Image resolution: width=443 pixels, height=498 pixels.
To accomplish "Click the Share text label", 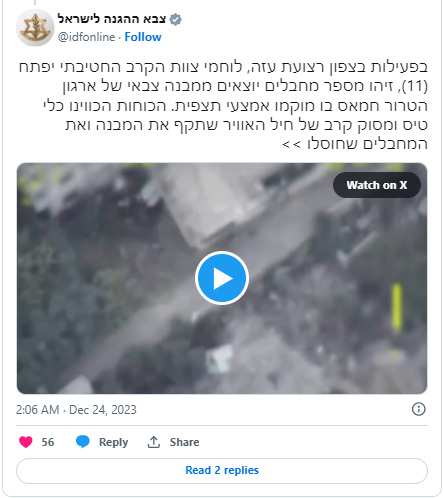I will [x=184, y=442].
